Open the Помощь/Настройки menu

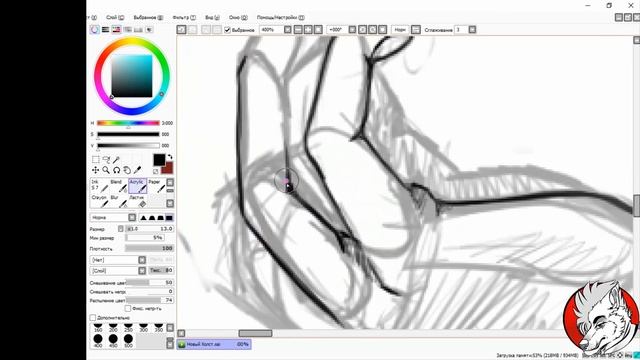pos(280,18)
